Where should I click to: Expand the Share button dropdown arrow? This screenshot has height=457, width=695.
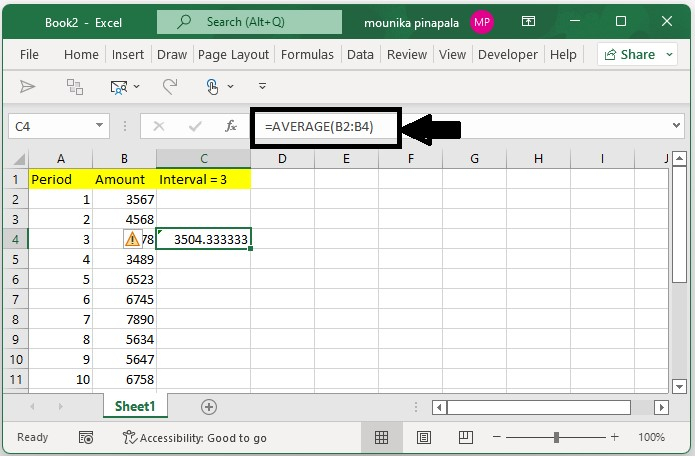coord(669,55)
